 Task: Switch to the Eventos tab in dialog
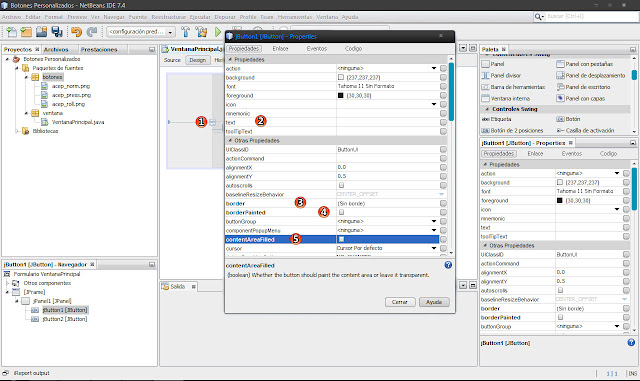[x=317, y=49]
